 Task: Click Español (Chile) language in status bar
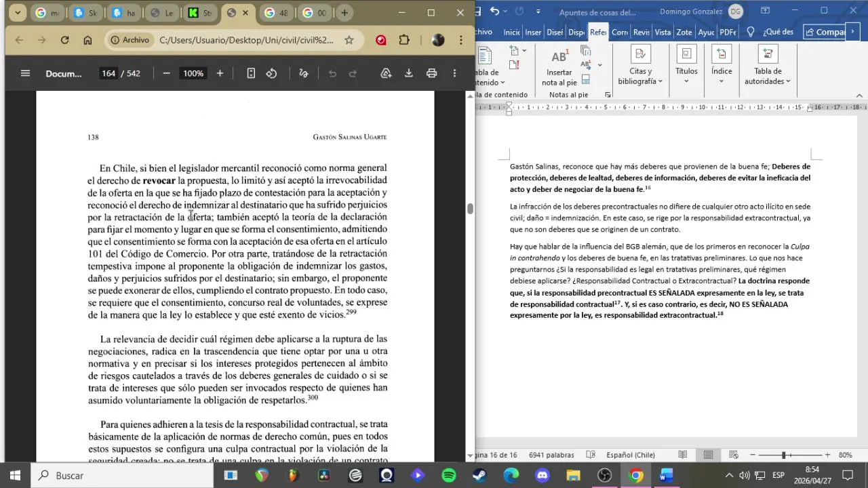631,455
